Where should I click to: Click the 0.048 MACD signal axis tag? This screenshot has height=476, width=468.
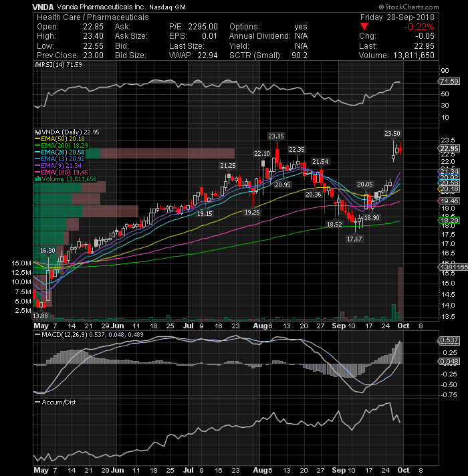[449, 362]
